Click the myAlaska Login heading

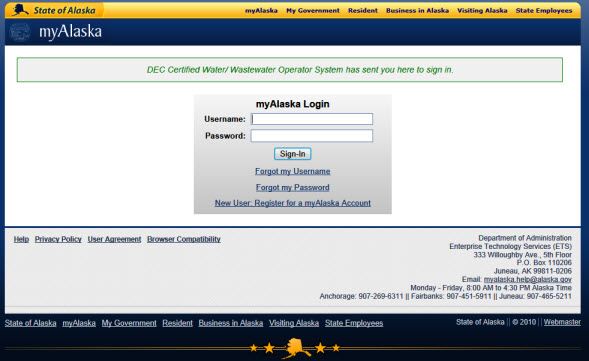point(293,104)
